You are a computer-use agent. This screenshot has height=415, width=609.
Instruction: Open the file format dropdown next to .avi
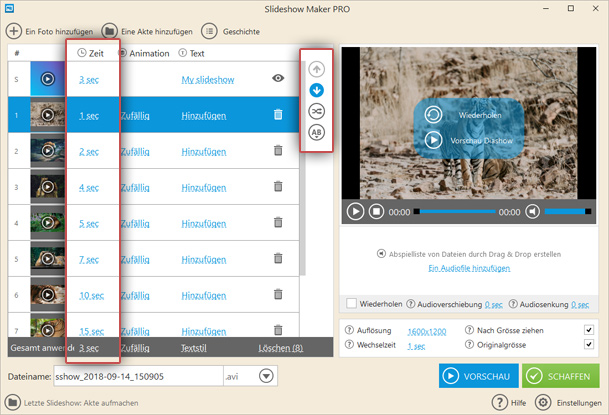coord(266,376)
